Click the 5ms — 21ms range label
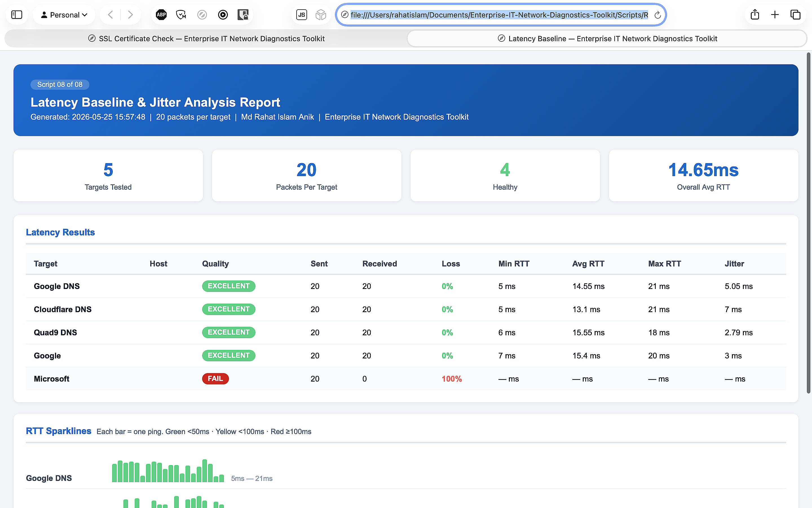The image size is (812, 508). 252,478
